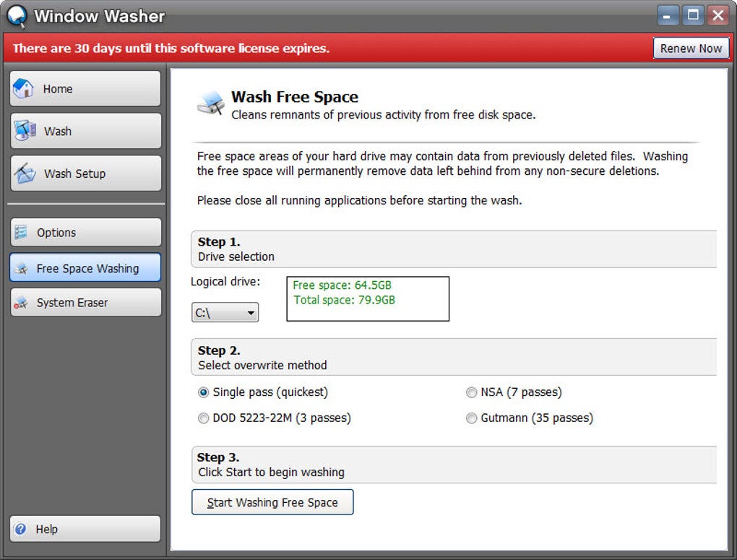This screenshot has width=737, height=560.
Task: Open the Help section
Action: click(85, 529)
